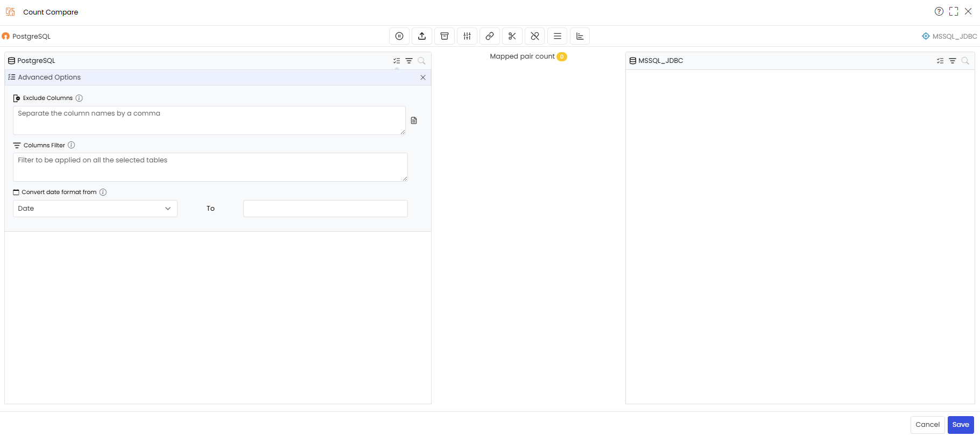Click the Save button

tap(961, 425)
